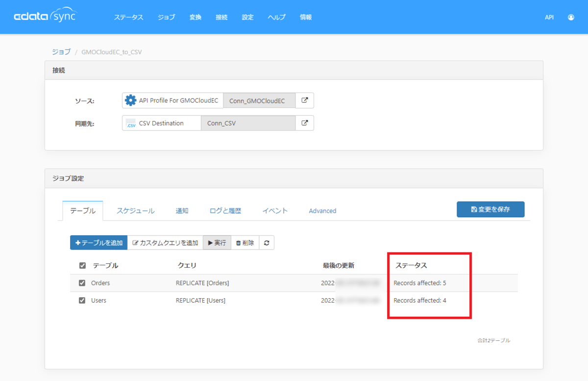Image resolution: width=588 pixels, height=381 pixels.
Task: Click the 実行 run button
Action: tap(217, 243)
